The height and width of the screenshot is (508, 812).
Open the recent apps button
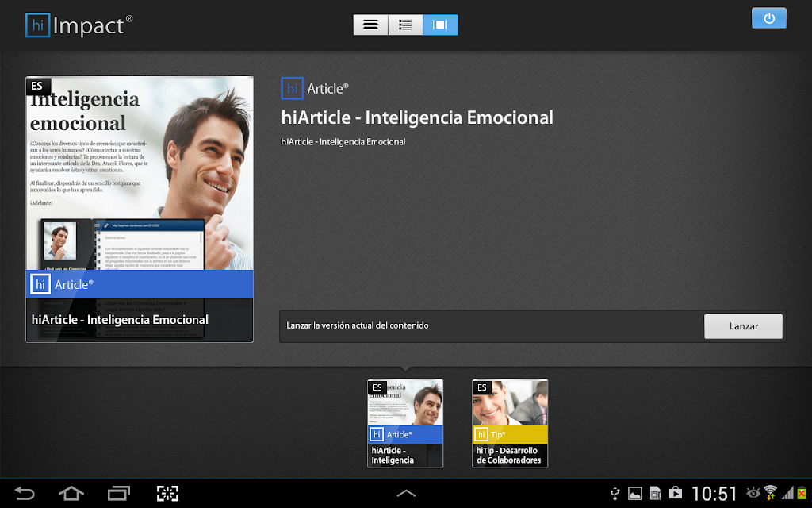click(x=119, y=493)
